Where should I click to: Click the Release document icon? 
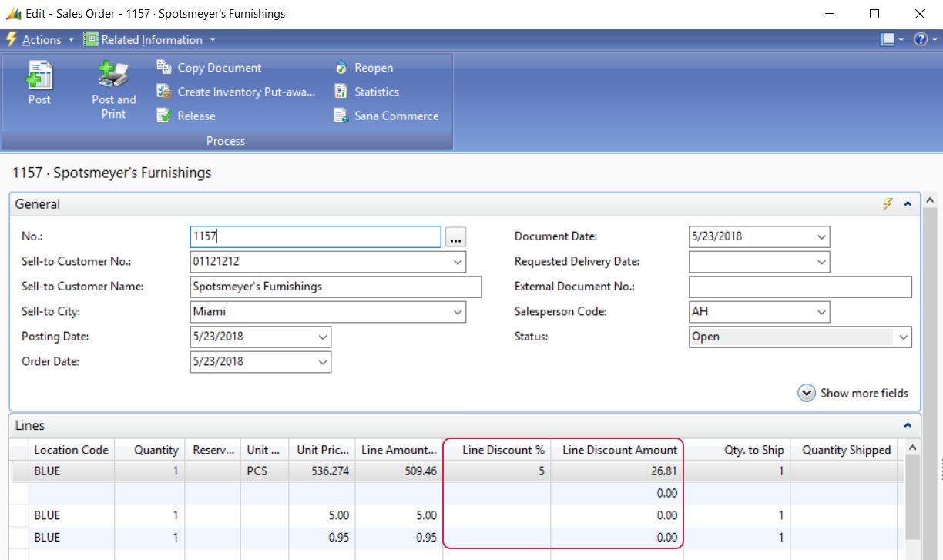[163, 116]
